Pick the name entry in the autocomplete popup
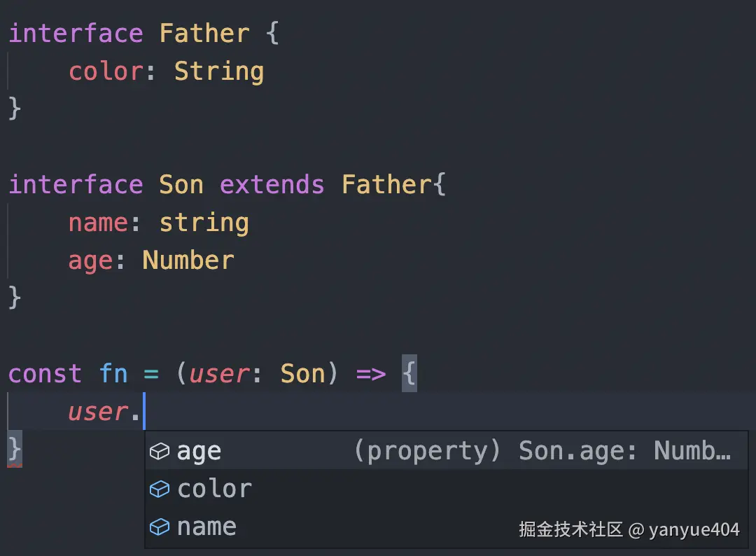 pyautogui.click(x=206, y=527)
